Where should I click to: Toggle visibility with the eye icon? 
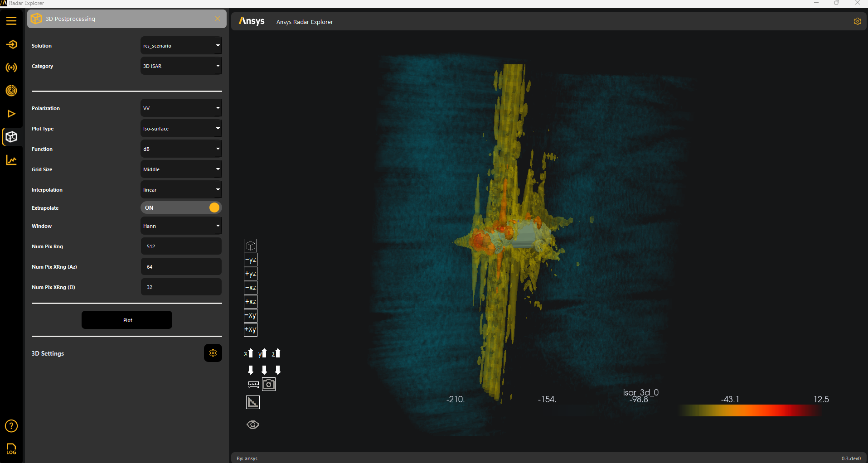(x=253, y=424)
